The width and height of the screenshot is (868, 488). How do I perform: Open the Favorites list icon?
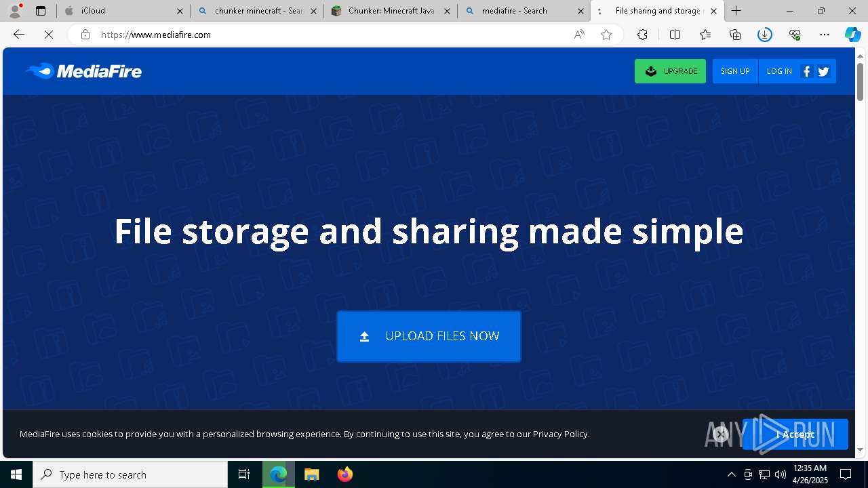[705, 35]
